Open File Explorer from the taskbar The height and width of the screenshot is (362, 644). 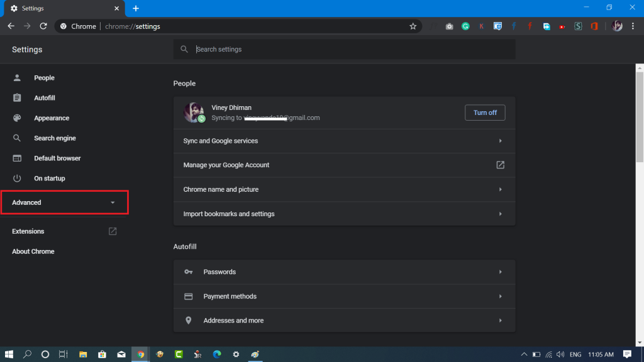point(83,354)
